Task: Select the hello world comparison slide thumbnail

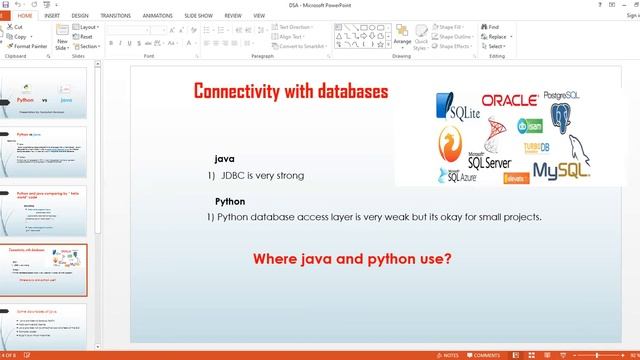Action: click(44, 211)
